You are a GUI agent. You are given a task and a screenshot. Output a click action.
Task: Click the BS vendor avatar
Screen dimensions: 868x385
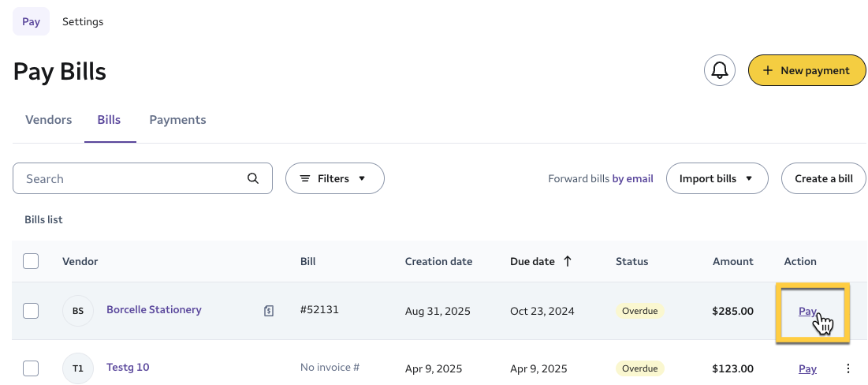click(x=78, y=311)
